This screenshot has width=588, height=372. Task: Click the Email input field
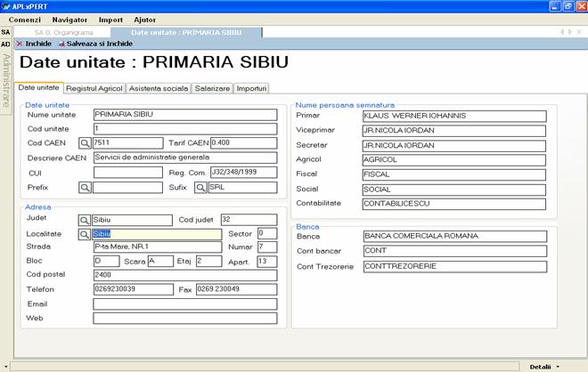pyautogui.click(x=184, y=303)
